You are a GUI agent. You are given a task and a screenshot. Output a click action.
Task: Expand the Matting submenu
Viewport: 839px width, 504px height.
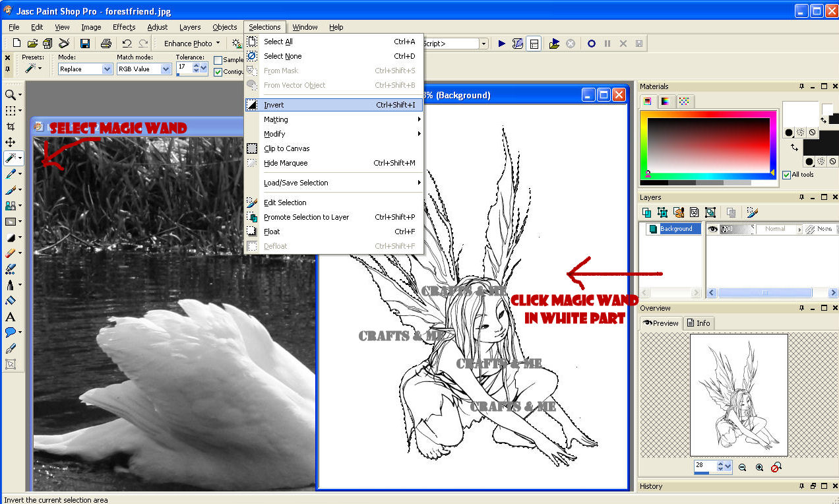[334, 119]
